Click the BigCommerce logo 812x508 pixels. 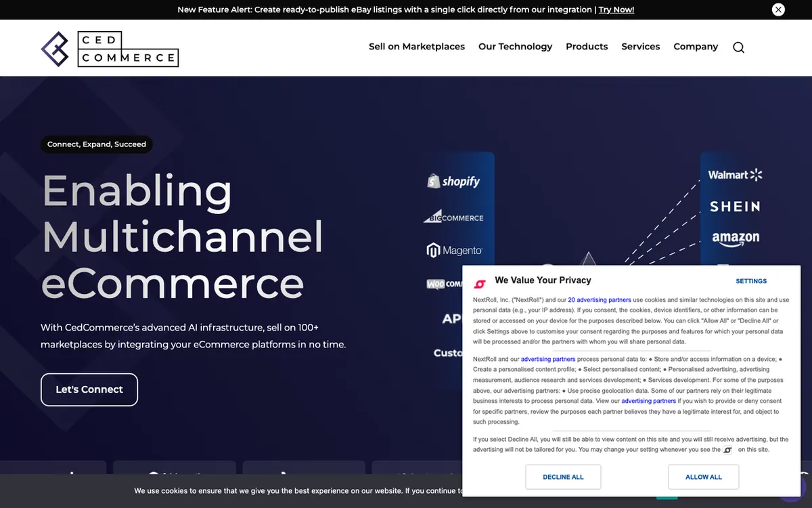pos(453,217)
